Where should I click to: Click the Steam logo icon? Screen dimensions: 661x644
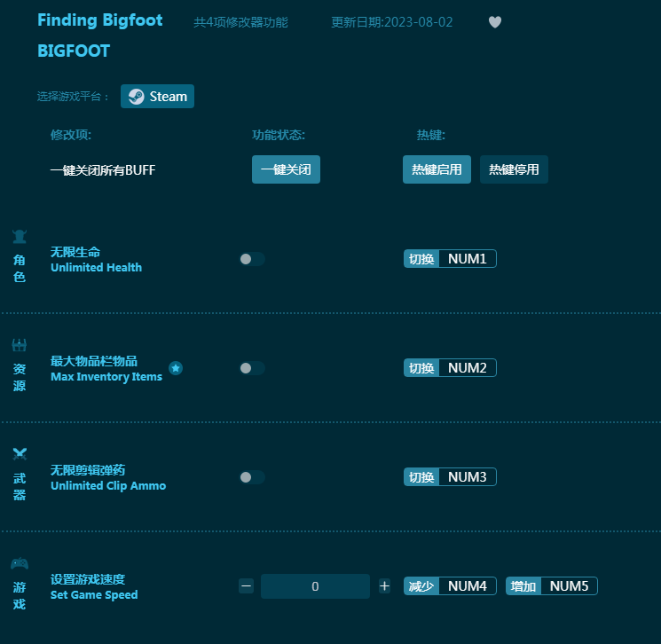136,97
